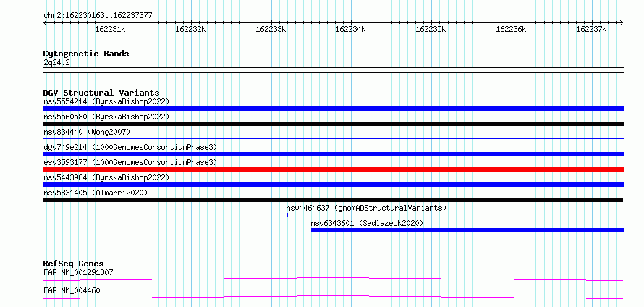Click the 2q24.2 cytogenetic band label
Screen dimensions: 644x307
[56, 62]
